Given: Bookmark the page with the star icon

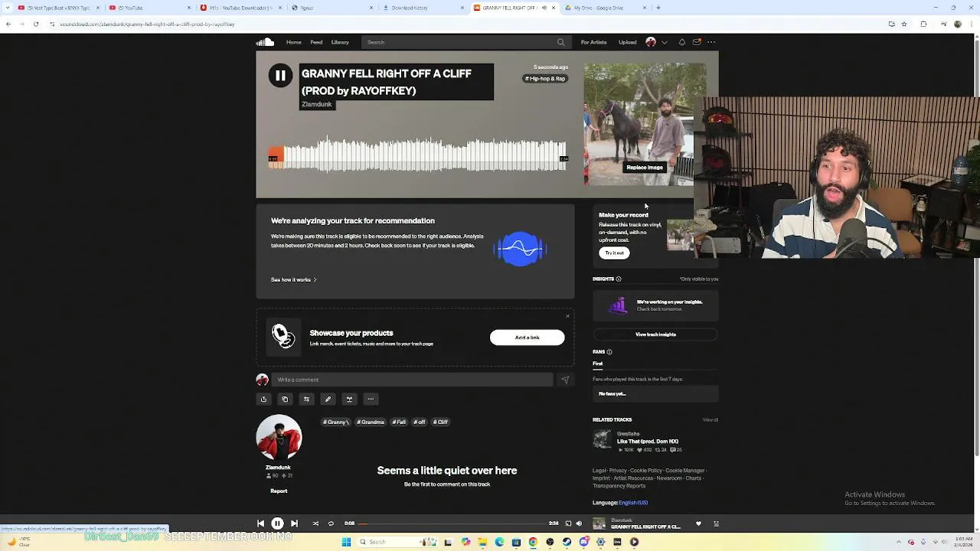Looking at the screenshot, I should point(904,24).
